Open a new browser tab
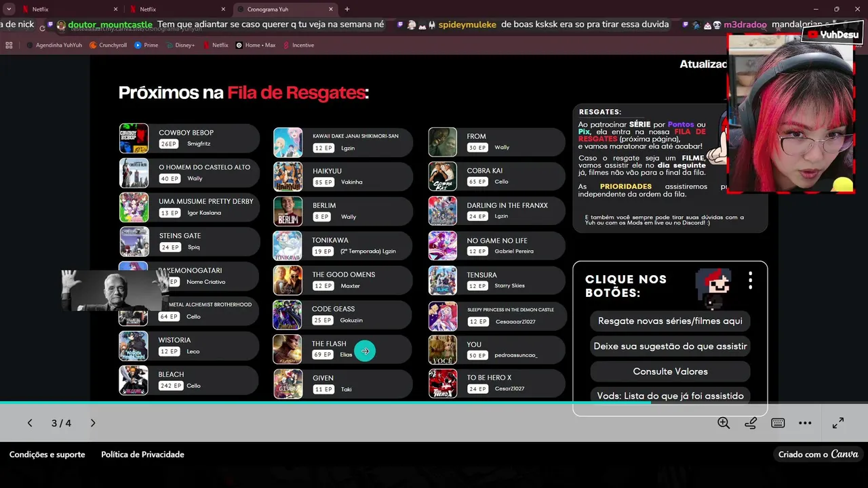 (x=347, y=9)
